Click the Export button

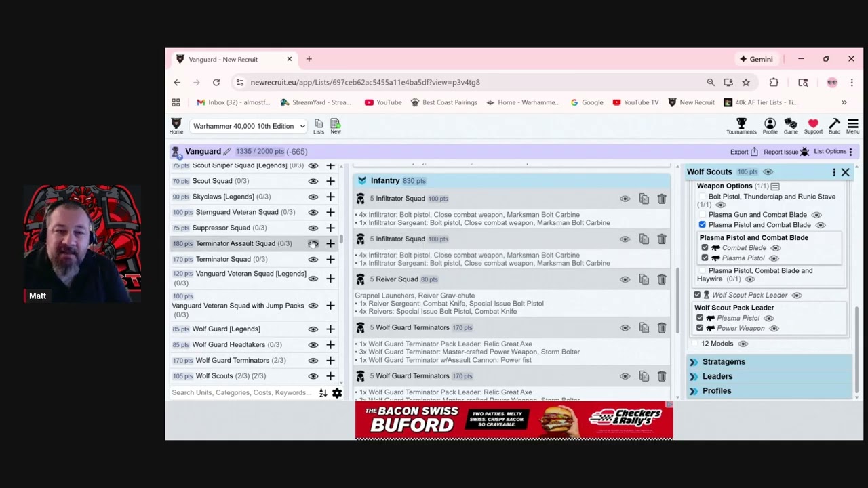pyautogui.click(x=744, y=152)
